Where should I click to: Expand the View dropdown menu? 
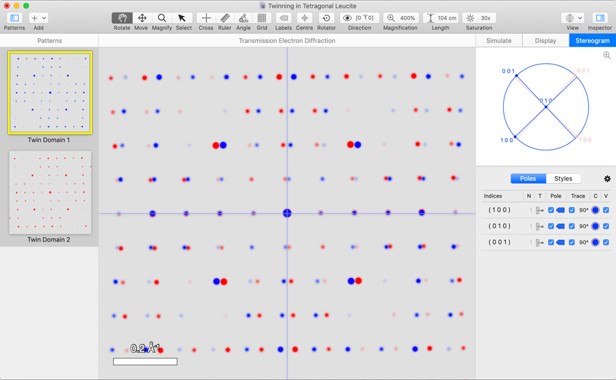[572, 18]
